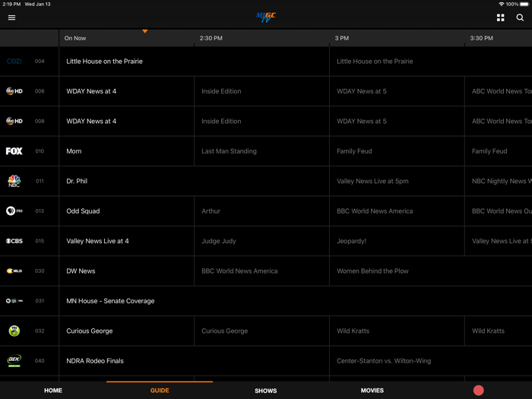Open Dr. Phil on NBC
The image size is (532, 399).
(194, 181)
